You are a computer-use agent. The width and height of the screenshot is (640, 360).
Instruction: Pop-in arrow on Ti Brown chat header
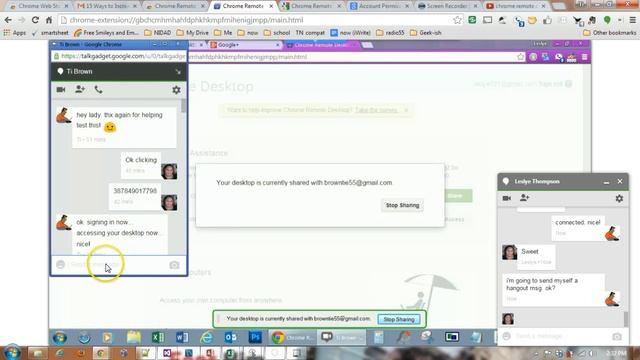(178, 72)
